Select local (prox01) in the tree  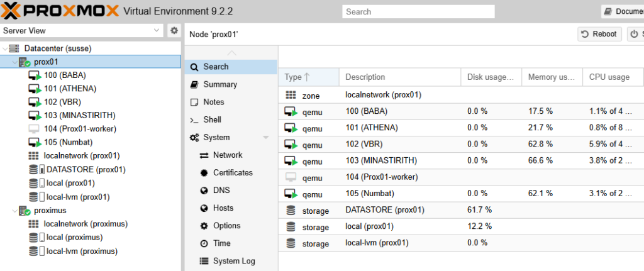(70, 183)
